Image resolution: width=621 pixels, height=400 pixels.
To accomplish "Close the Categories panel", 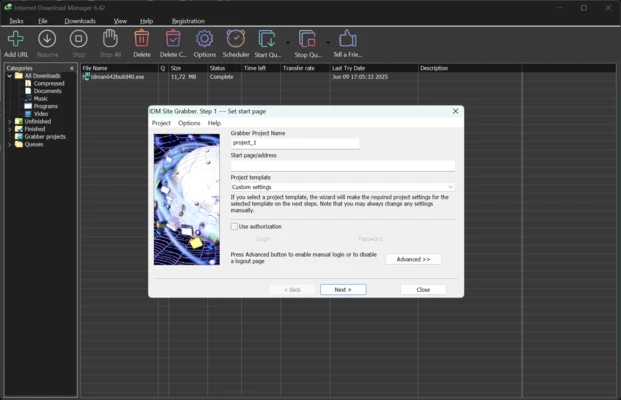I will tap(72, 68).
